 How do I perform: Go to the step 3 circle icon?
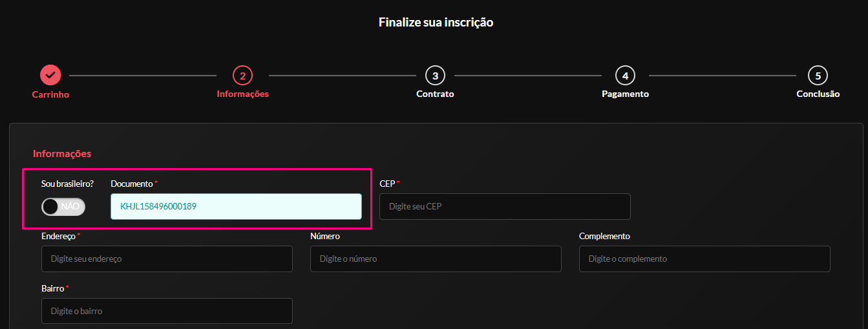pyautogui.click(x=435, y=76)
